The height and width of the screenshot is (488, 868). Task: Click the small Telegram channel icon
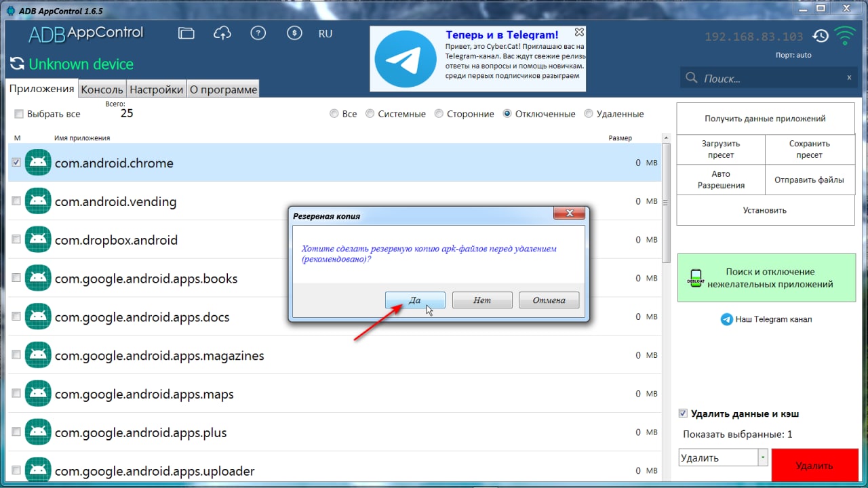[x=727, y=319]
